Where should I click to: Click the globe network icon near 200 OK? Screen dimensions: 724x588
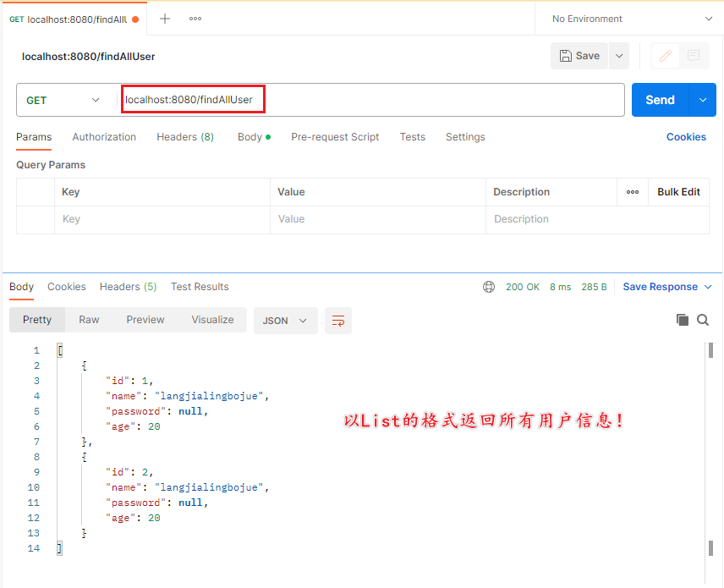tap(489, 287)
